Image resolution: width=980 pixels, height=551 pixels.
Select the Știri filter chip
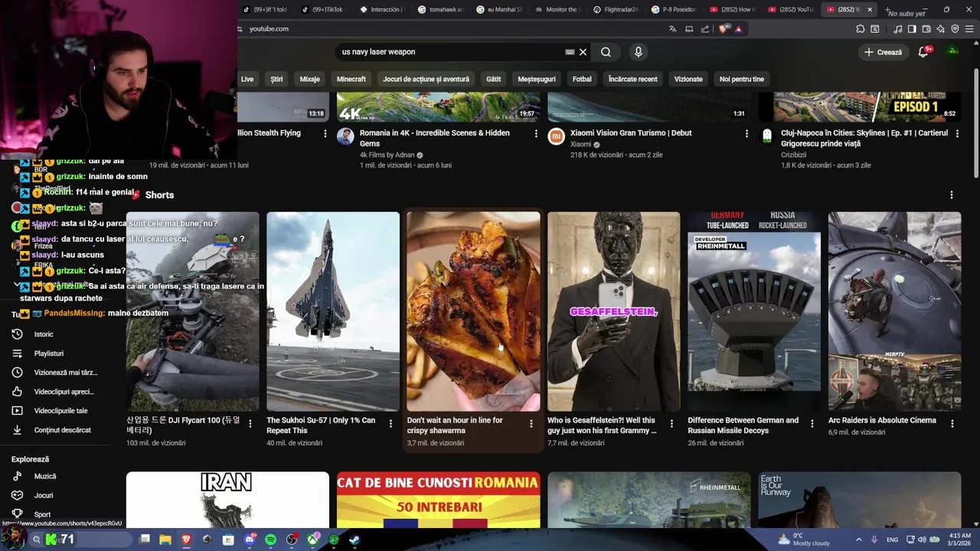[x=276, y=79]
